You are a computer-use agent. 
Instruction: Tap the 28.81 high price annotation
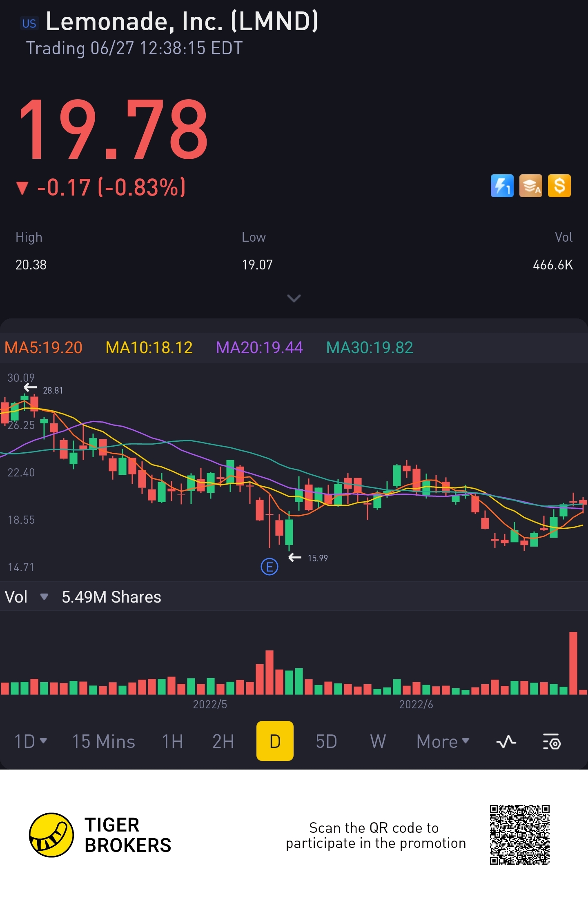pyautogui.click(x=53, y=390)
